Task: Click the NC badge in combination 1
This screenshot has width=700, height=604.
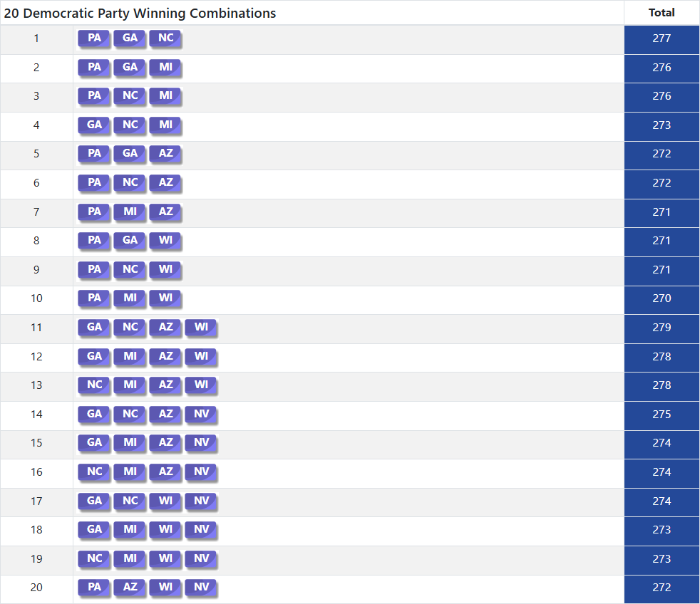Action: (x=165, y=38)
